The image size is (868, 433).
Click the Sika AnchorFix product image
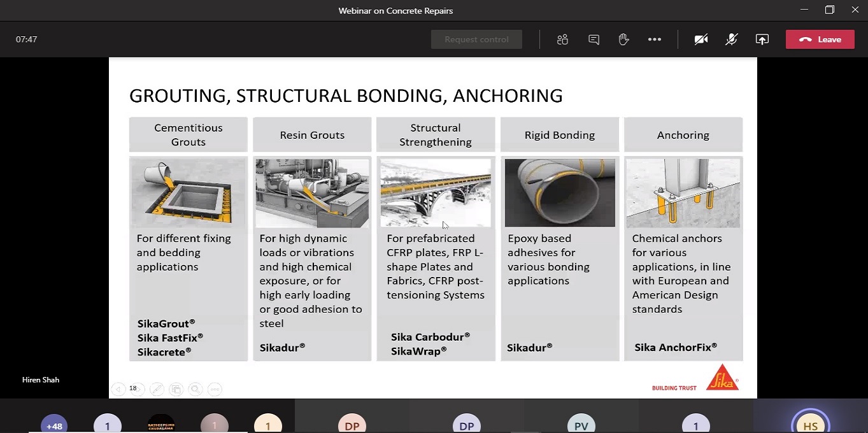(x=683, y=193)
